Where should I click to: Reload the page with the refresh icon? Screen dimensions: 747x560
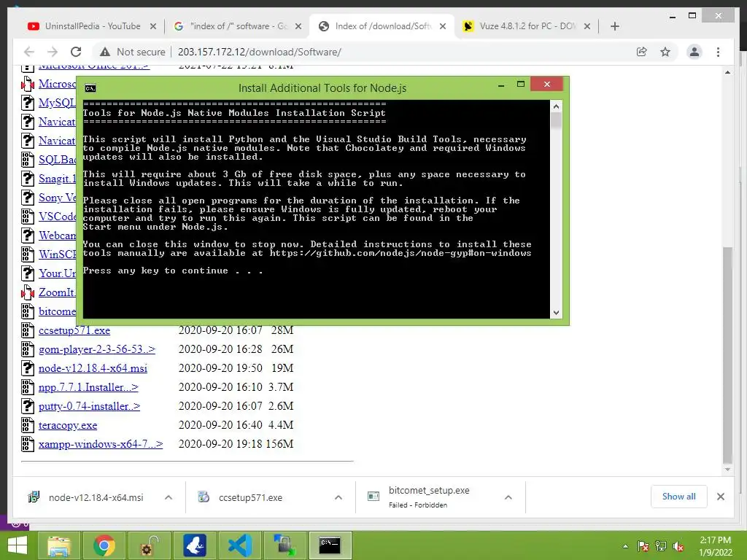click(76, 52)
